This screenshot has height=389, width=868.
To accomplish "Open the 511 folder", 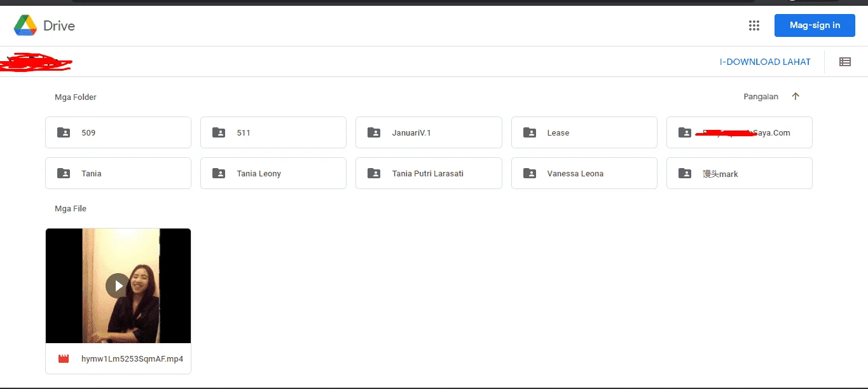I will tap(273, 132).
